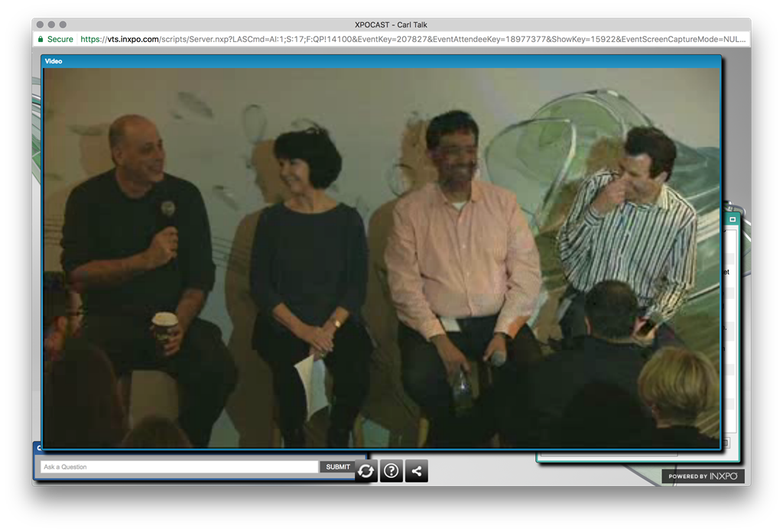Click the green padlock icon
Image resolution: width=783 pixels, height=532 pixels.
coord(41,39)
